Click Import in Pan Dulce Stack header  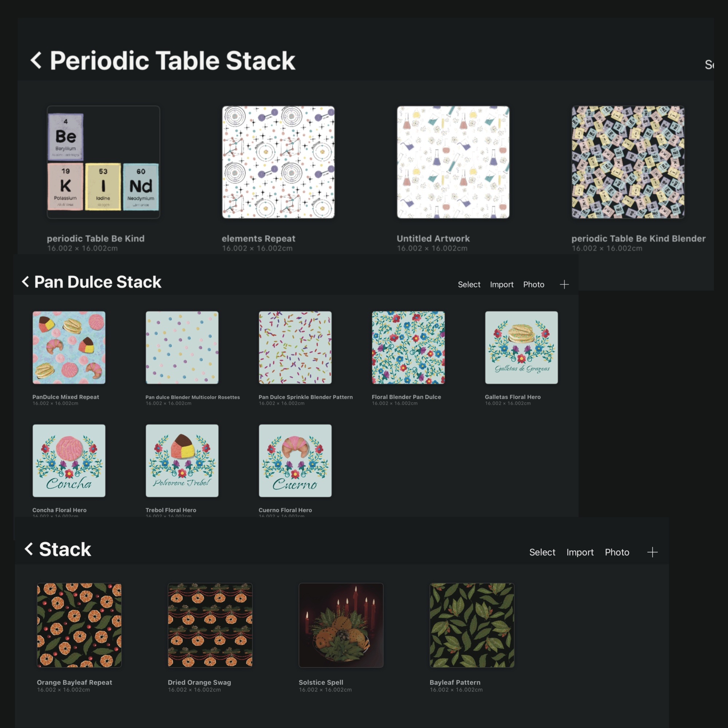[x=502, y=285]
